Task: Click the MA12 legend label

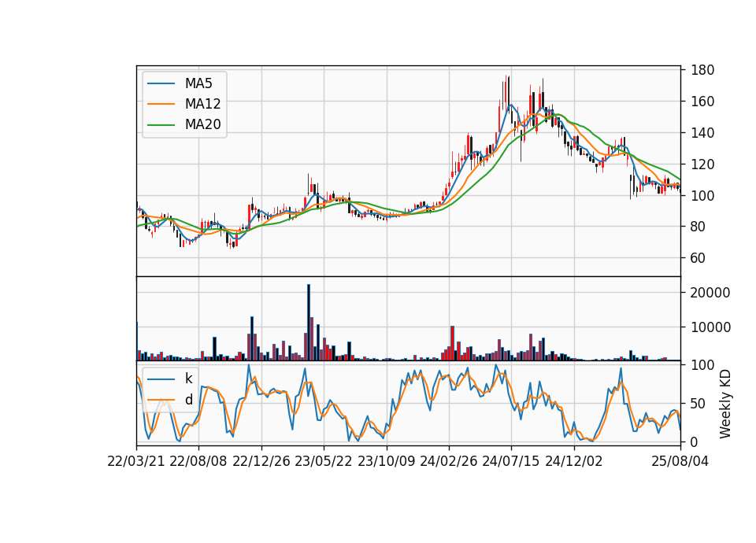Action: tap(202, 104)
